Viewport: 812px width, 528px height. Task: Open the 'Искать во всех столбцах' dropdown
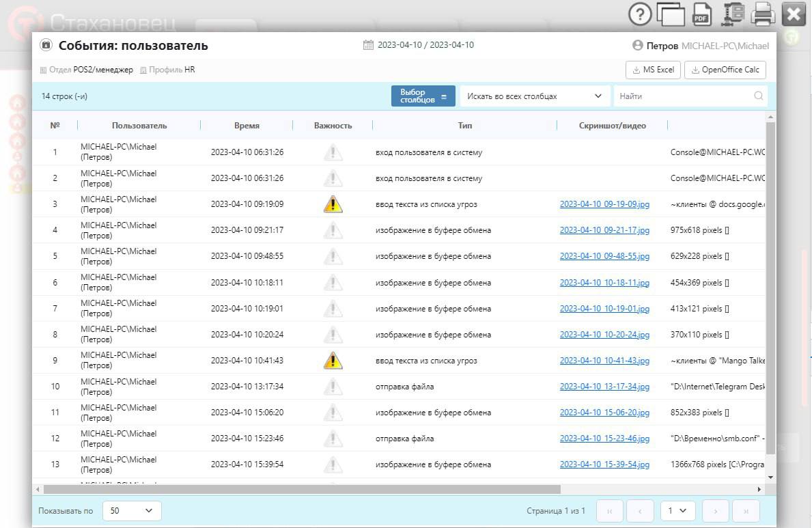534,96
